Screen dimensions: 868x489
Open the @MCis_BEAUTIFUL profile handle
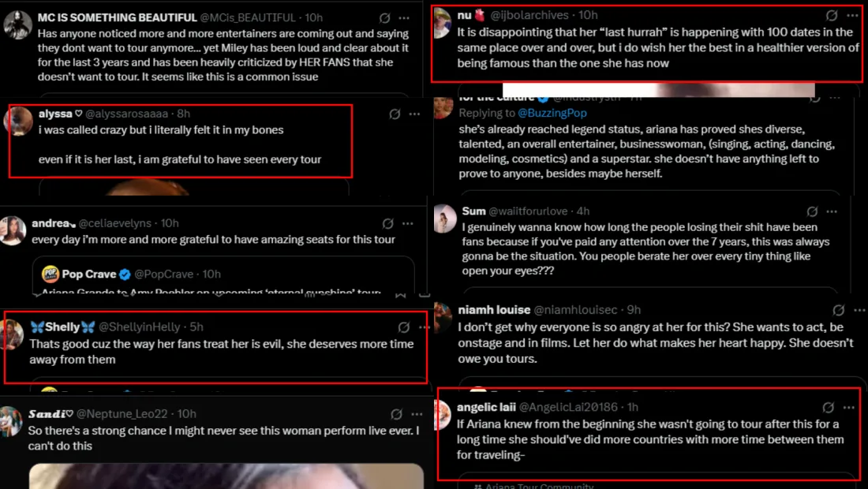pyautogui.click(x=250, y=17)
